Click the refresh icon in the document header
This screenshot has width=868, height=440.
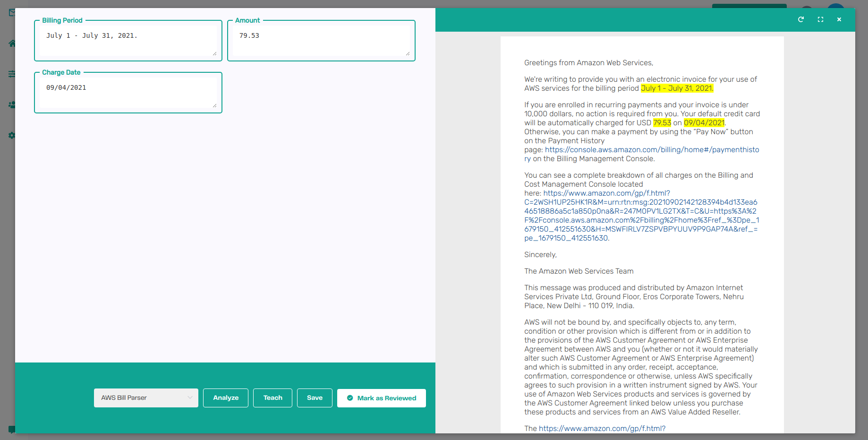tap(801, 19)
